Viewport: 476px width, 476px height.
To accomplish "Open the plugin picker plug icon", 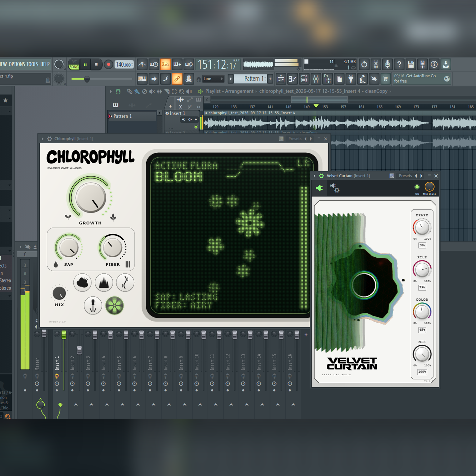I will [351, 79].
